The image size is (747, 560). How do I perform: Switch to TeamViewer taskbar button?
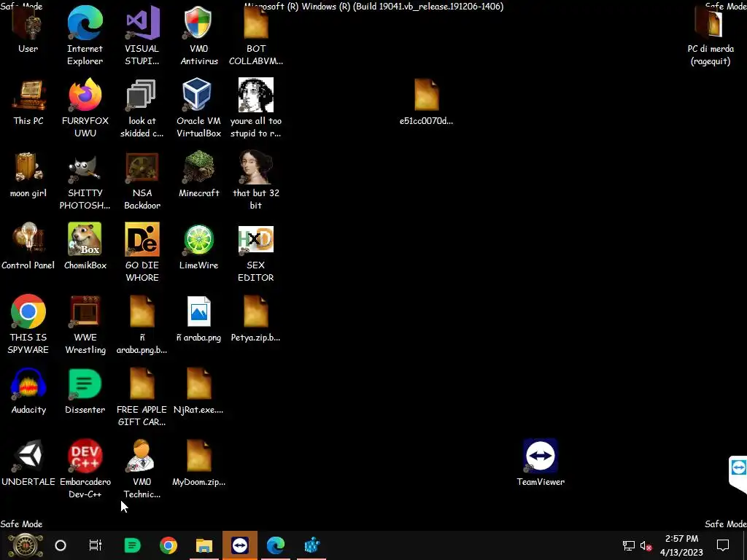[x=239, y=545]
